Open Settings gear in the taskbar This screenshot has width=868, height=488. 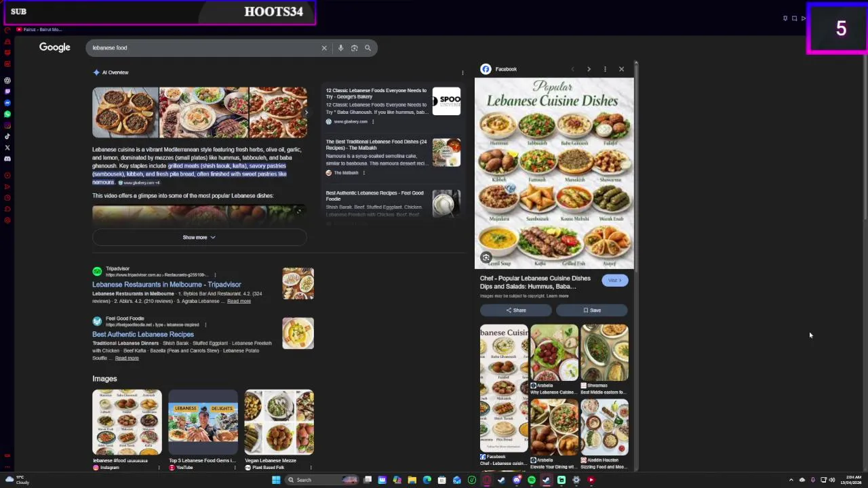576,480
